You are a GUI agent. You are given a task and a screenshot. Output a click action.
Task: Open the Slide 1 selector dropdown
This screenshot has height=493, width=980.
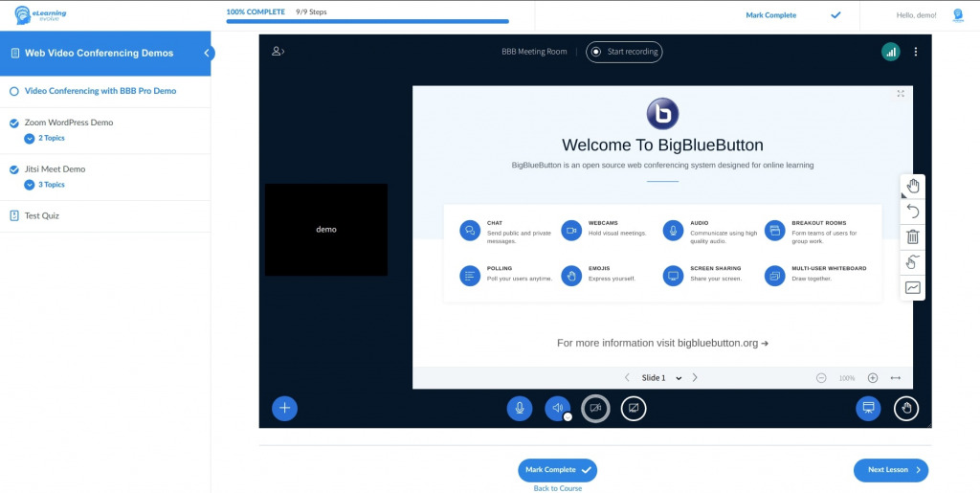click(661, 377)
